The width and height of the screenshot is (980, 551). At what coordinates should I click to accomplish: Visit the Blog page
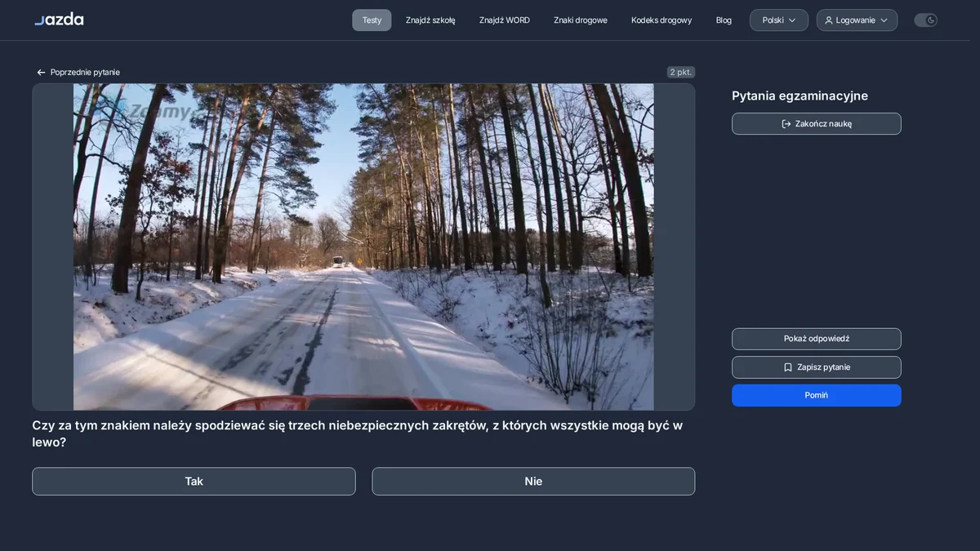724,20
